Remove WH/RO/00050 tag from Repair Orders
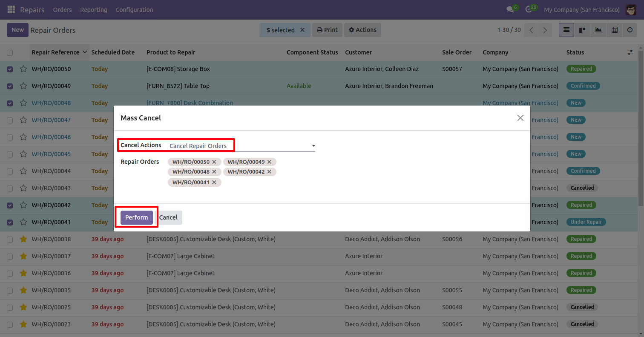 (x=214, y=162)
